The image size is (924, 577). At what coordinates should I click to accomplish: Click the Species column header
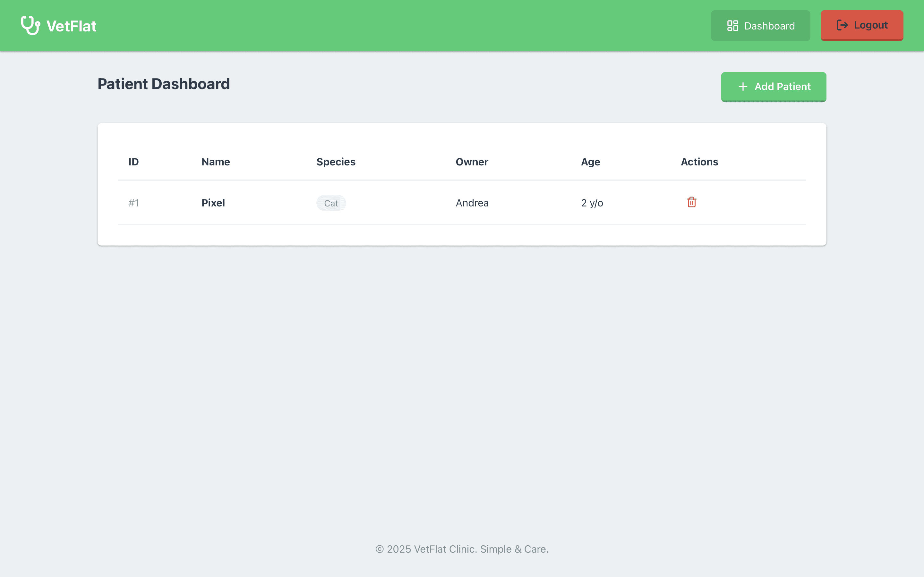pos(336,162)
